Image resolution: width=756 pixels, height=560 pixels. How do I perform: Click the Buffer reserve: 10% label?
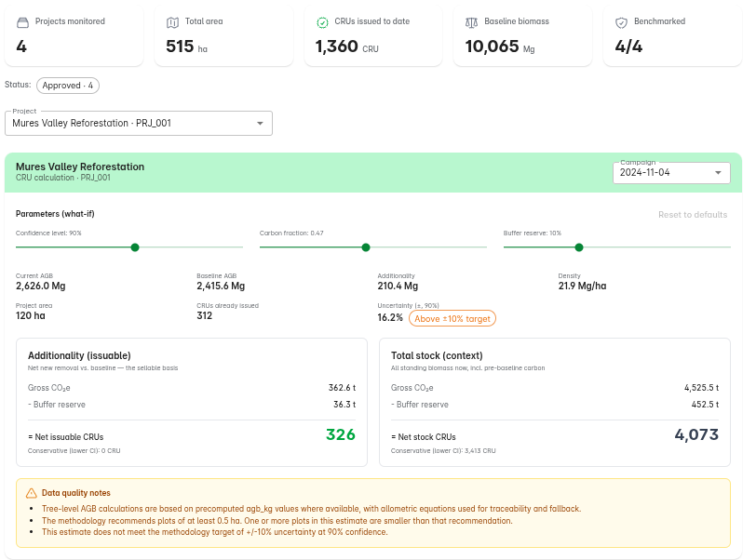[533, 233]
